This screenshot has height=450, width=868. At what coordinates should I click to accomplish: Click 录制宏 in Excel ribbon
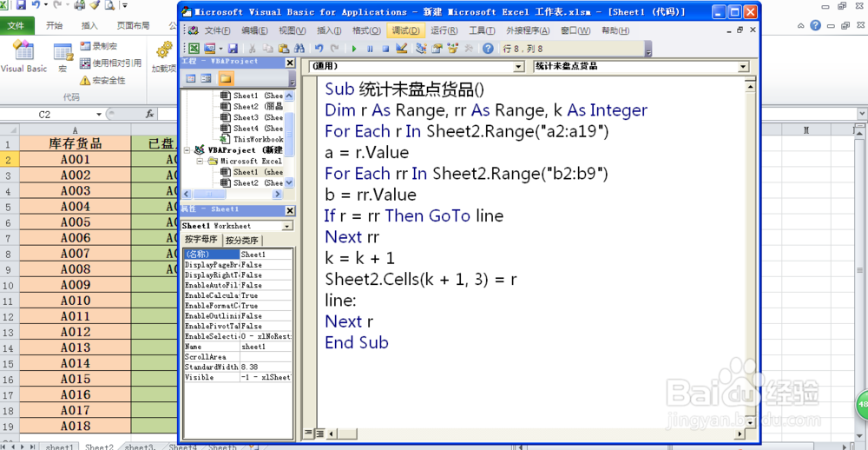[99, 46]
